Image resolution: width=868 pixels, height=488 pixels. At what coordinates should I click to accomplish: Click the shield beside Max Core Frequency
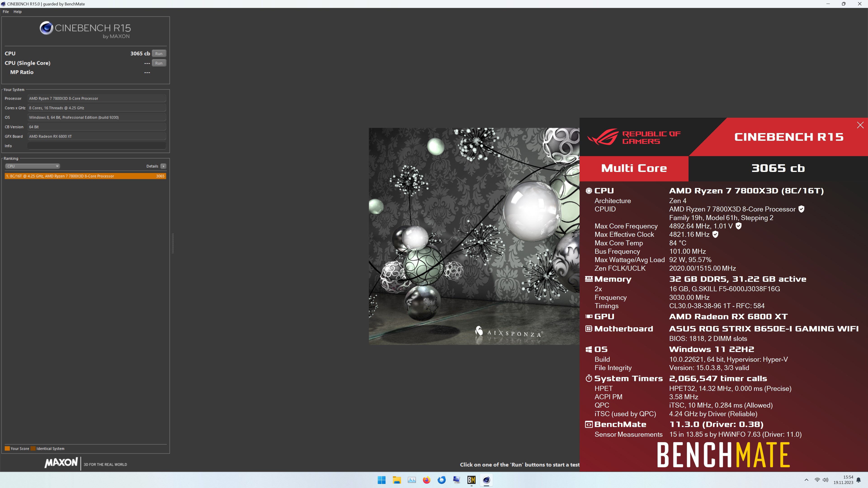click(738, 226)
